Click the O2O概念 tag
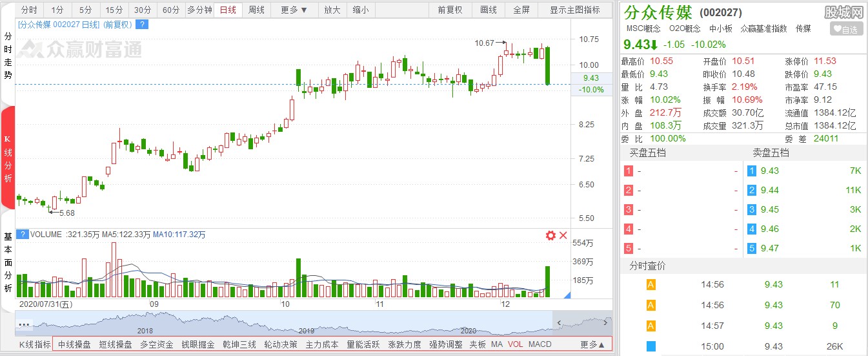Image resolution: width=868 pixels, height=356 pixels. click(x=685, y=28)
